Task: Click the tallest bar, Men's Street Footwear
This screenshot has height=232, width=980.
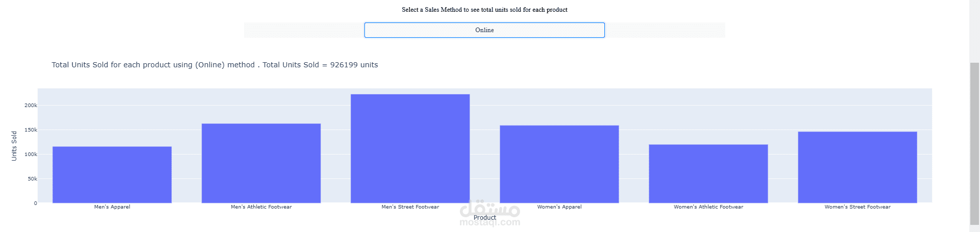Action: pyautogui.click(x=410, y=148)
